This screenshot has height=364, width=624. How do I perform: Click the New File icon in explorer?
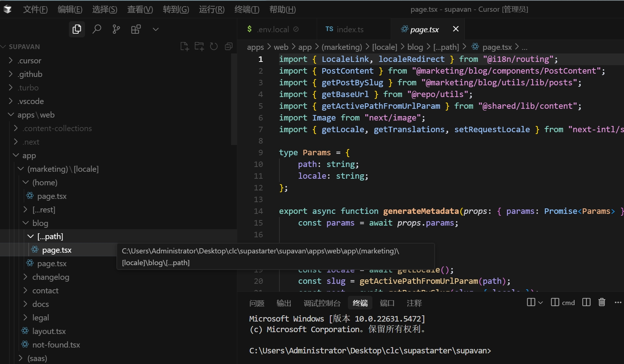[185, 47]
